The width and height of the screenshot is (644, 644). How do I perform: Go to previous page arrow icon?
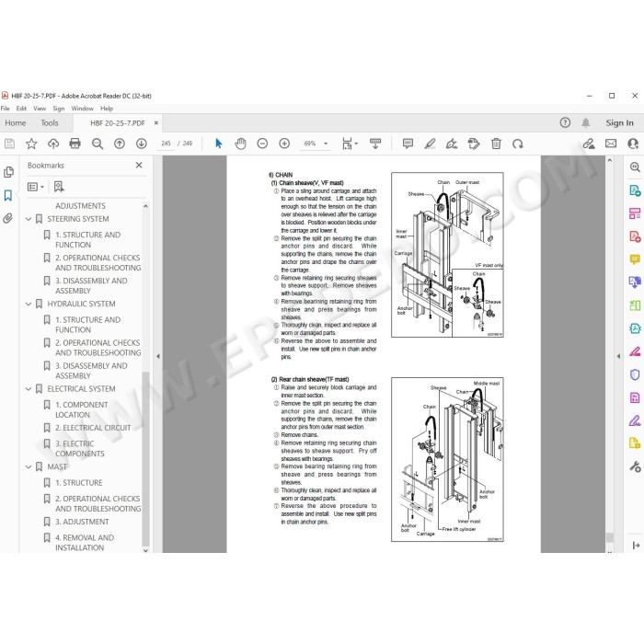click(120, 144)
